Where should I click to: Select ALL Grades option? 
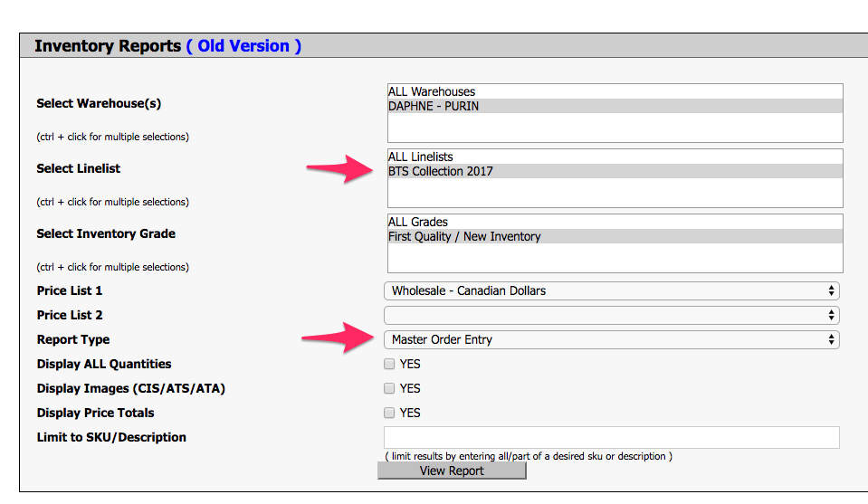[418, 222]
